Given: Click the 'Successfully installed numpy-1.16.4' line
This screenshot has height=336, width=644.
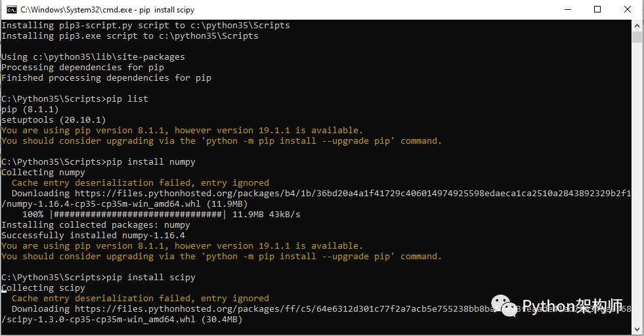Looking at the screenshot, I should [93, 236].
